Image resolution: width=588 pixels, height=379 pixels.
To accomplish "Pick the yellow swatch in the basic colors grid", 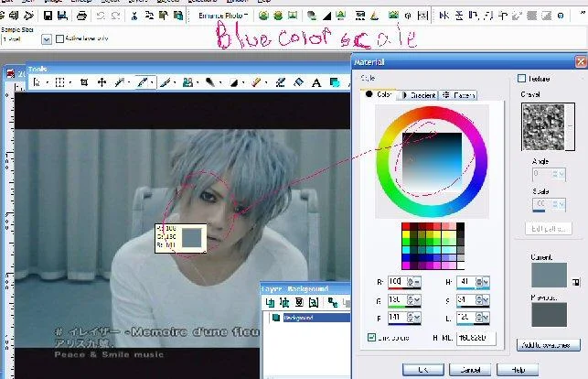I will click(405, 234).
